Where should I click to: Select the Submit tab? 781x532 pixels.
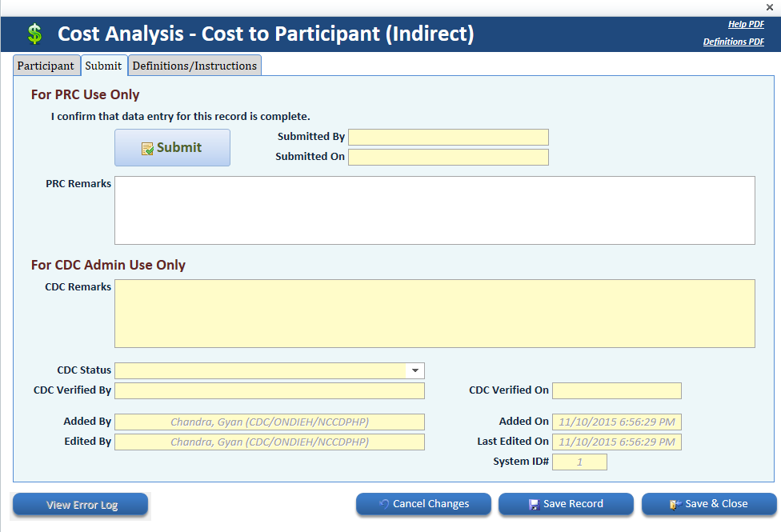point(103,66)
